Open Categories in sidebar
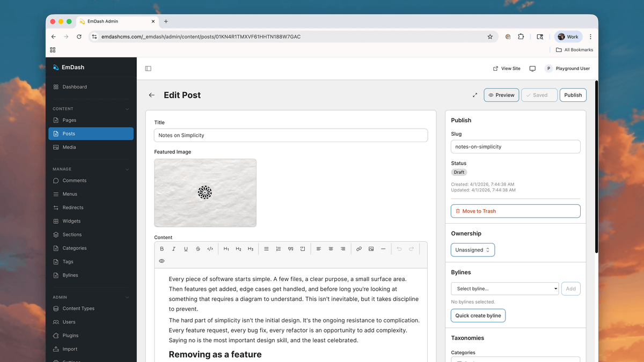 click(91, 248)
